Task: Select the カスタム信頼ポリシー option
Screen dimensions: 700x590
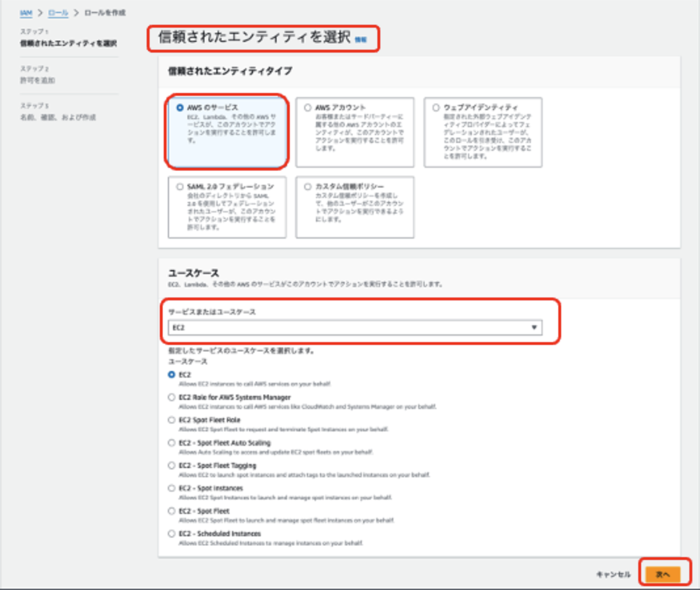Action: [x=355, y=207]
